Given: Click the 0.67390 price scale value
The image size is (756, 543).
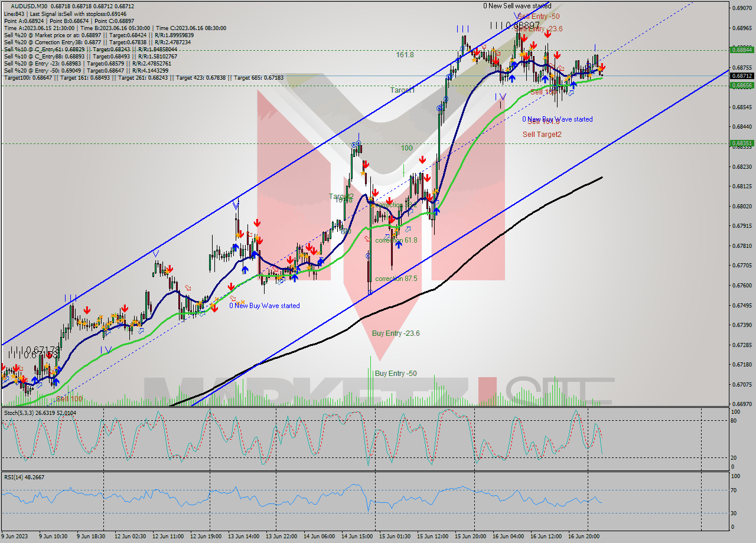Looking at the screenshot, I should [x=742, y=325].
